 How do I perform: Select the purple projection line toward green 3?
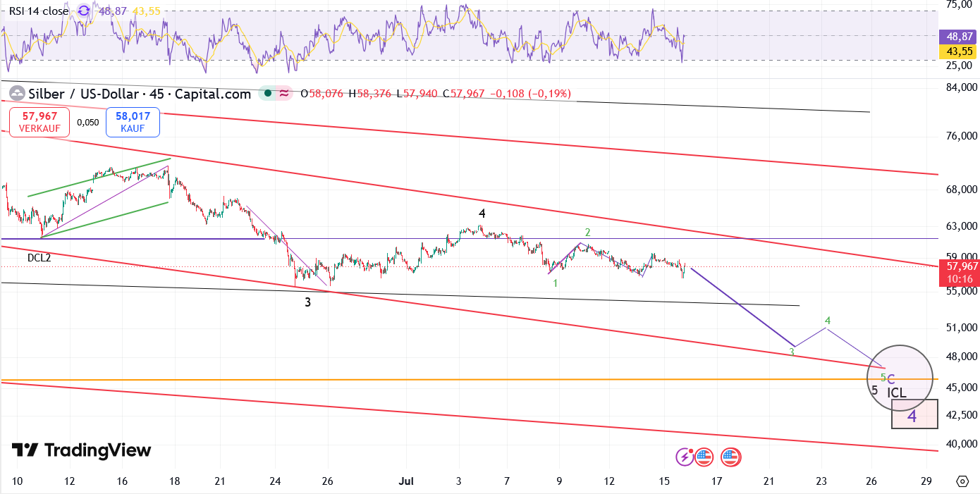[x=742, y=307]
